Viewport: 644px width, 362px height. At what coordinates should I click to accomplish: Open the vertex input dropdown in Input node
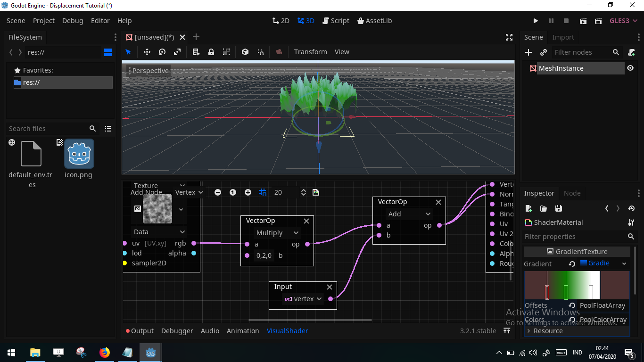304,298
